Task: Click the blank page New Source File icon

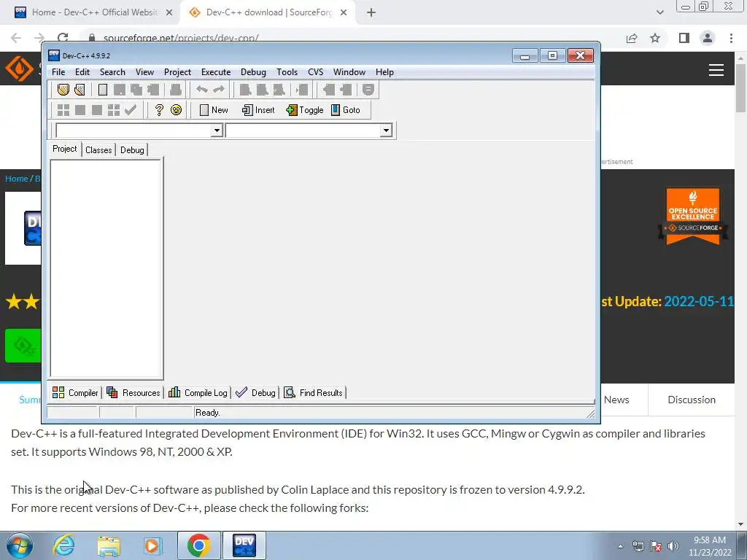Action: (102, 90)
